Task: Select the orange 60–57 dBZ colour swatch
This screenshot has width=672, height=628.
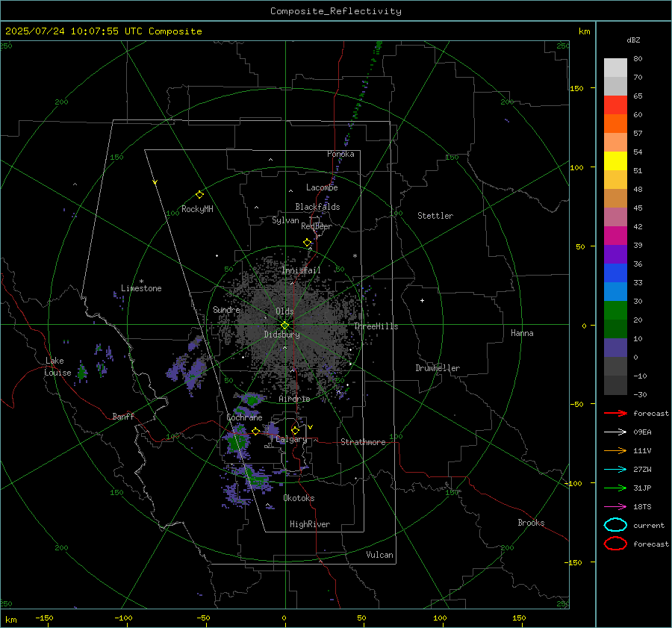Action: coord(615,124)
